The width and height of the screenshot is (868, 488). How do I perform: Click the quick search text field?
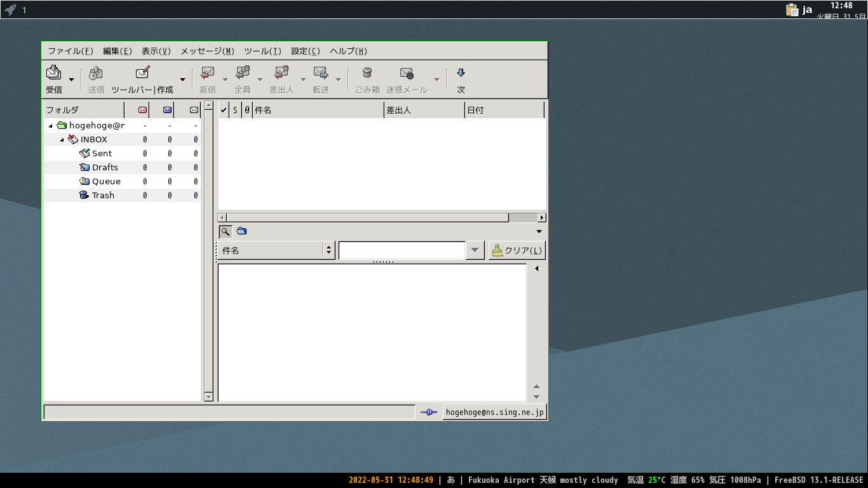pos(402,250)
